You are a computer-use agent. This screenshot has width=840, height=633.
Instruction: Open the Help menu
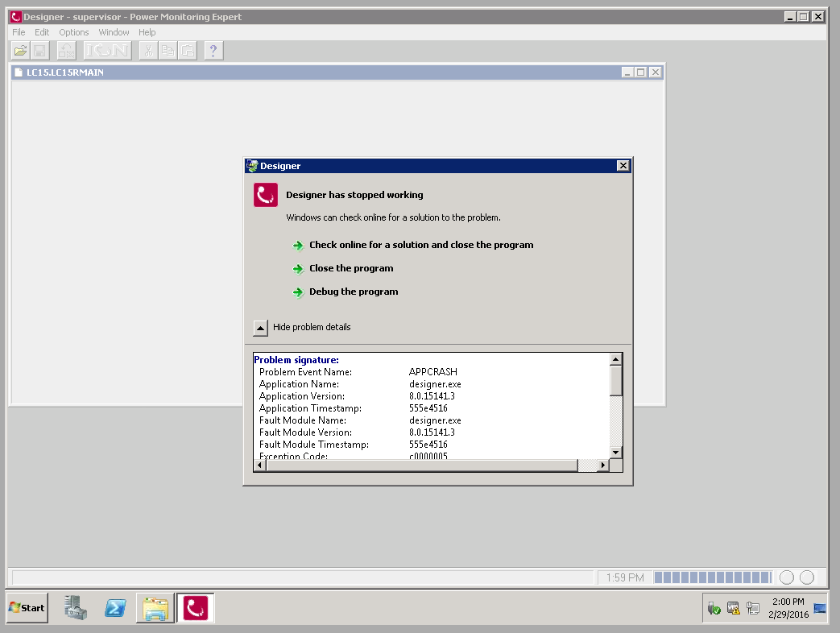click(147, 32)
